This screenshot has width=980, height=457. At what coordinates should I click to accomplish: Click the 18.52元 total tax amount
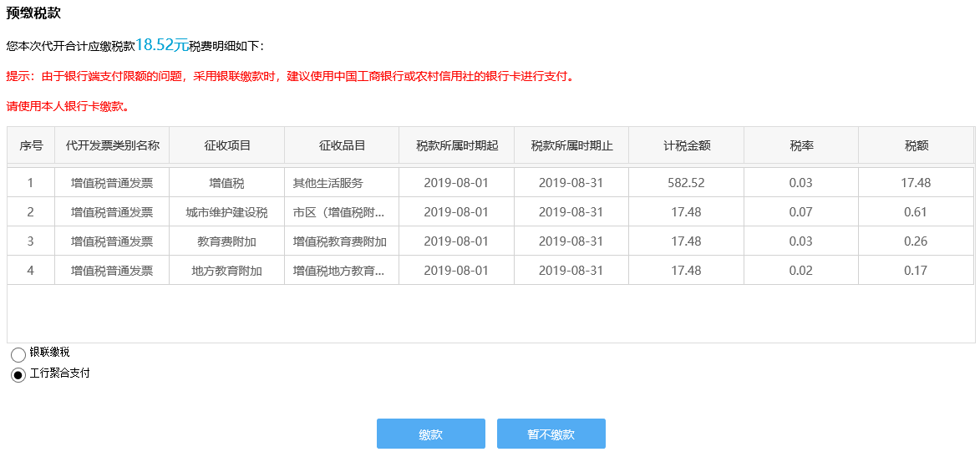(x=162, y=44)
